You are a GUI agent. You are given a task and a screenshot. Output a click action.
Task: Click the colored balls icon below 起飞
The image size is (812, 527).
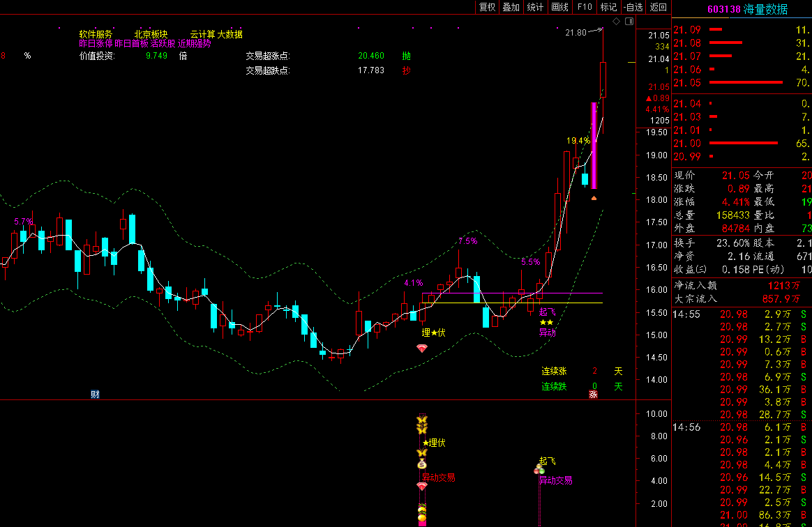click(x=539, y=470)
